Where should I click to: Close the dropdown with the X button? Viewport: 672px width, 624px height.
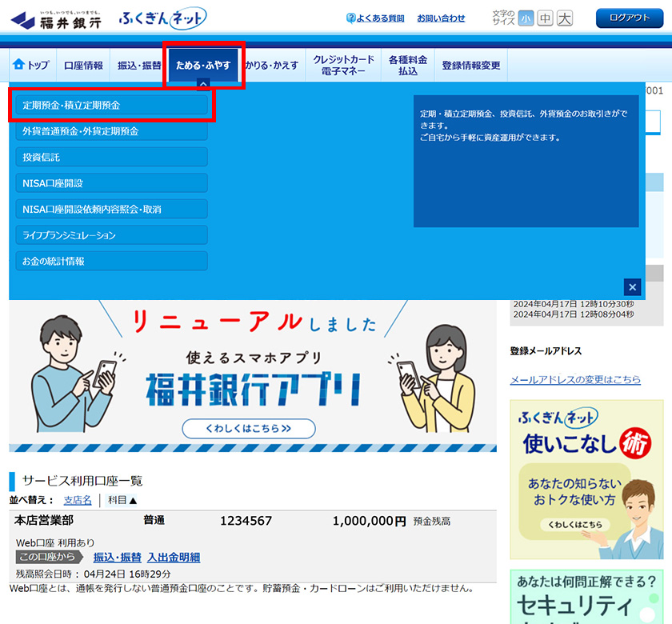(x=632, y=287)
